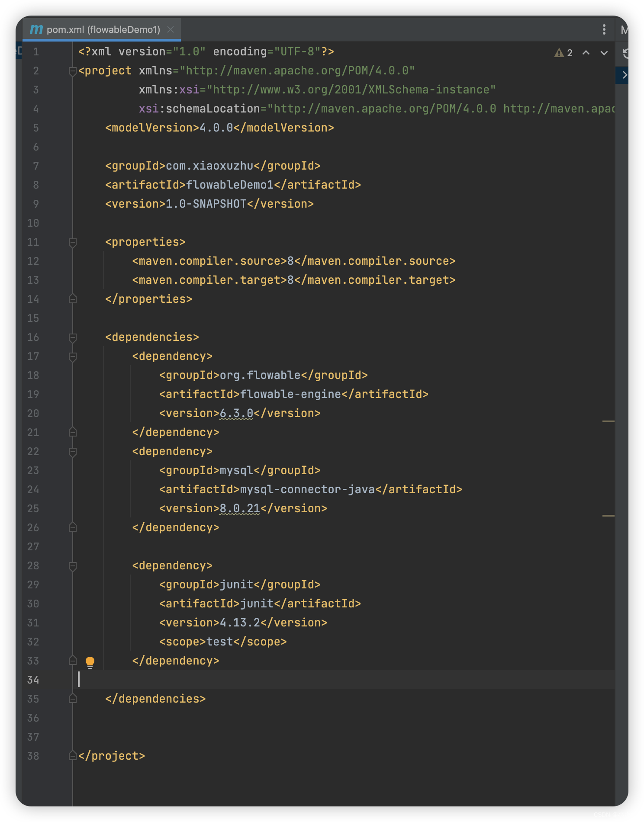The height and width of the screenshot is (822, 644).
Task: Click the Maven file icon on the tab
Action: click(x=36, y=29)
